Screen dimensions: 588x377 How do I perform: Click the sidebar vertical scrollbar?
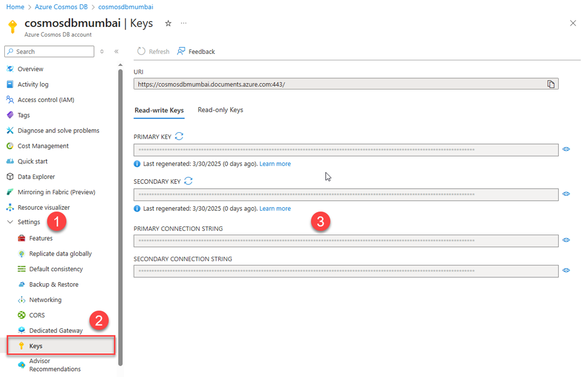[120, 216]
